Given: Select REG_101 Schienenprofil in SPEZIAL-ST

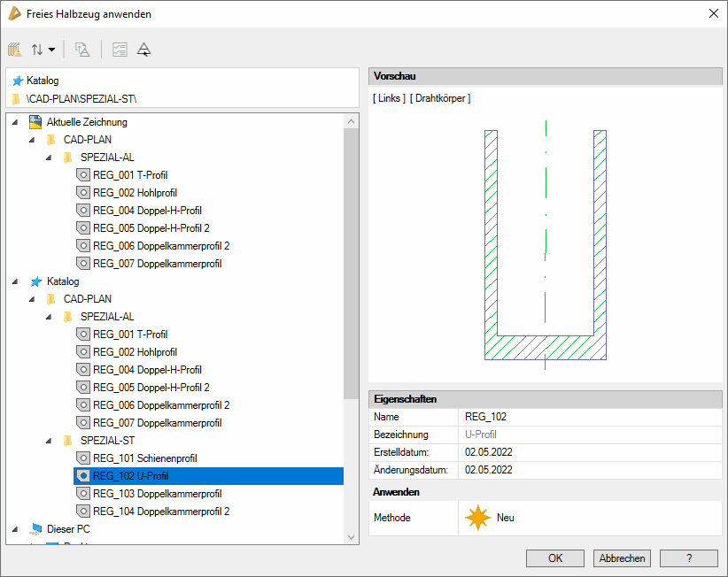Looking at the screenshot, I should pos(144,458).
